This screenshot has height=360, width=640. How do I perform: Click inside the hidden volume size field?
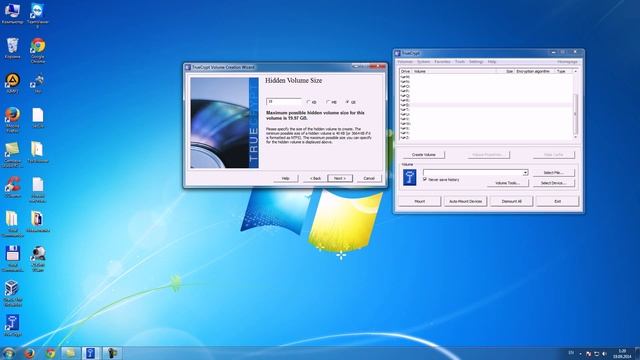tap(284, 102)
